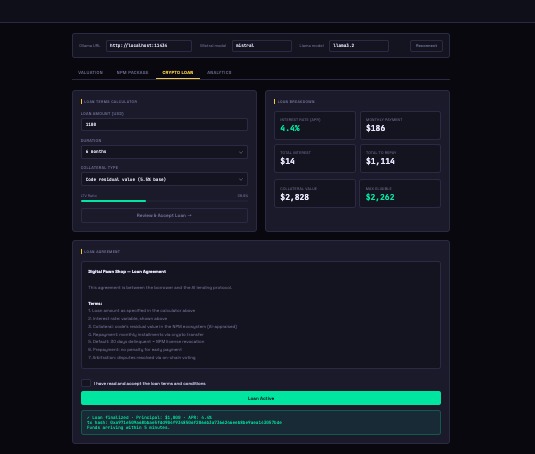Click the Monthly Payment $186 value
This screenshot has height=454, width=535.
(x=375, y=128)
